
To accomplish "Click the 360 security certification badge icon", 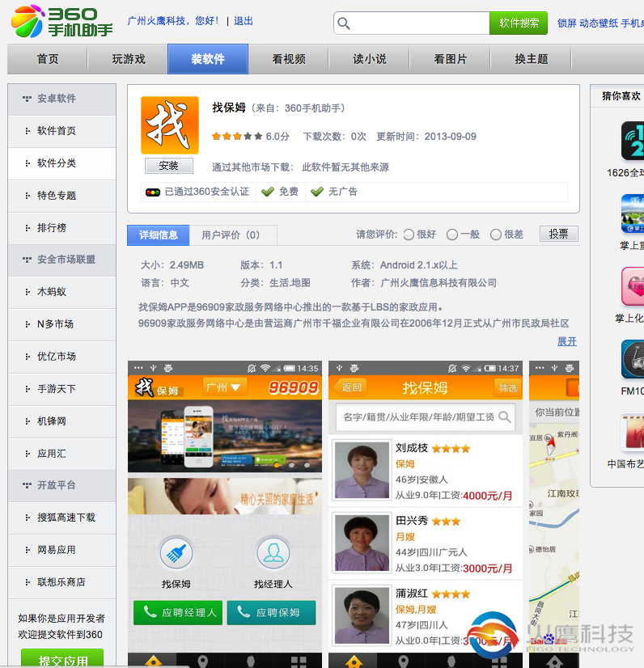I will (153, 192).
